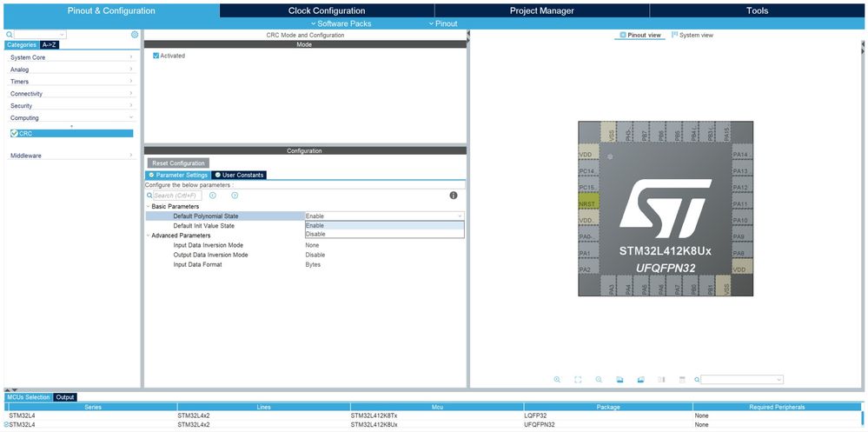Zoom in on the chip pinout view

[557, 379]
